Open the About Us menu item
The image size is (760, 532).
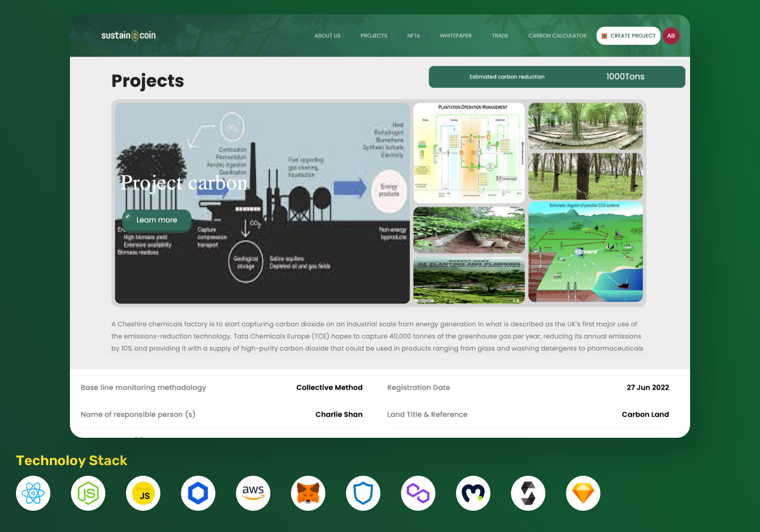coord(328,36)
